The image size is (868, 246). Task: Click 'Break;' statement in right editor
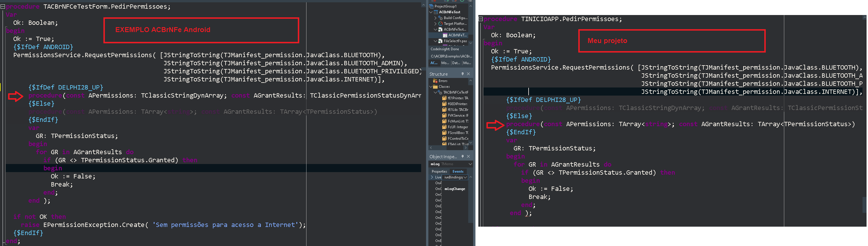540,197
